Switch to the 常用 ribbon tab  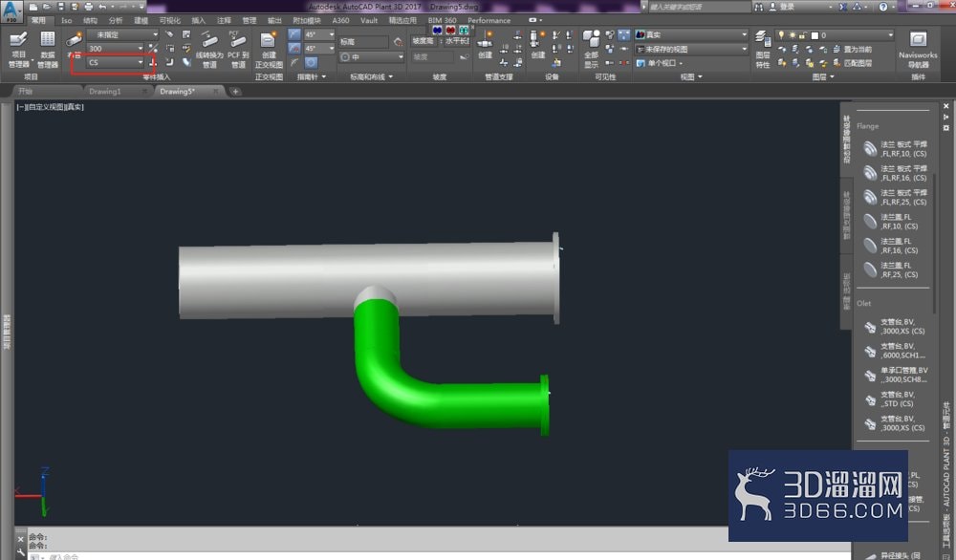pos(38,20)
